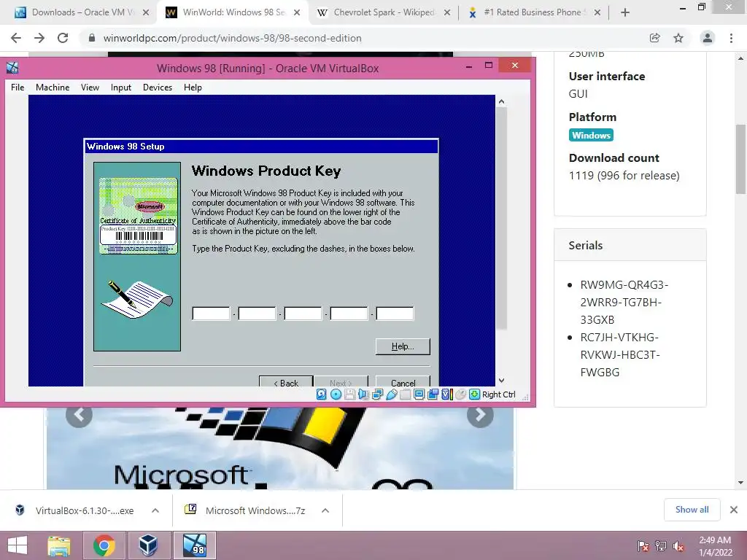Click the floppy disk status icon
747x560 pixels.
click(349, 394)
